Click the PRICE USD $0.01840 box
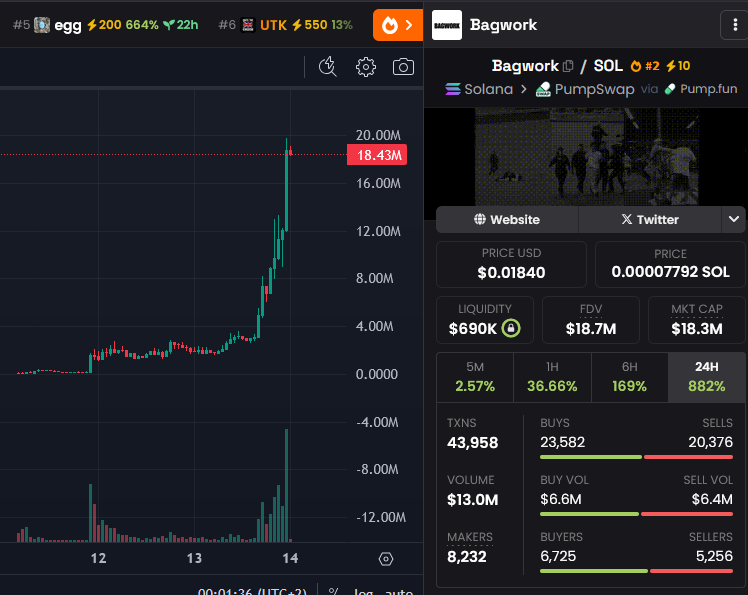This screenshot has width=748, height=595. pos(511,264)
